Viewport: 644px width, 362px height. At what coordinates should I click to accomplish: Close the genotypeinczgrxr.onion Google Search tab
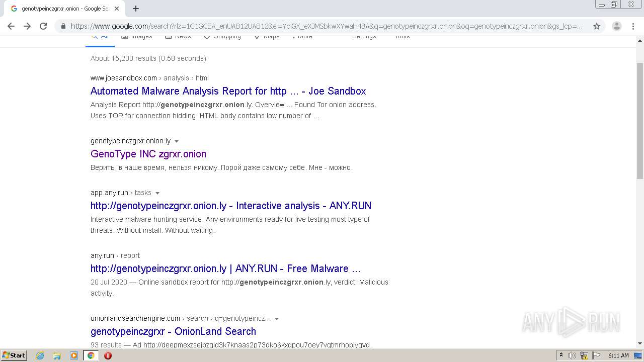tap(117, 9)
